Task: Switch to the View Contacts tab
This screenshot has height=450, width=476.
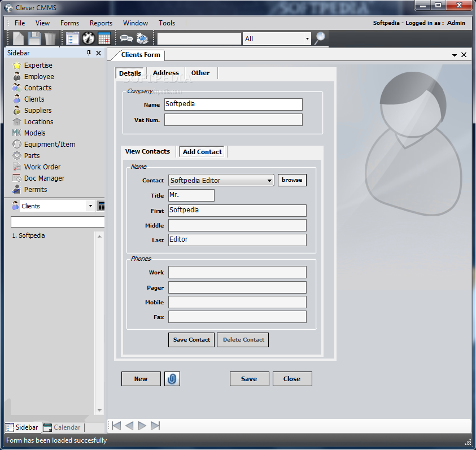Action: click(147, 151)
